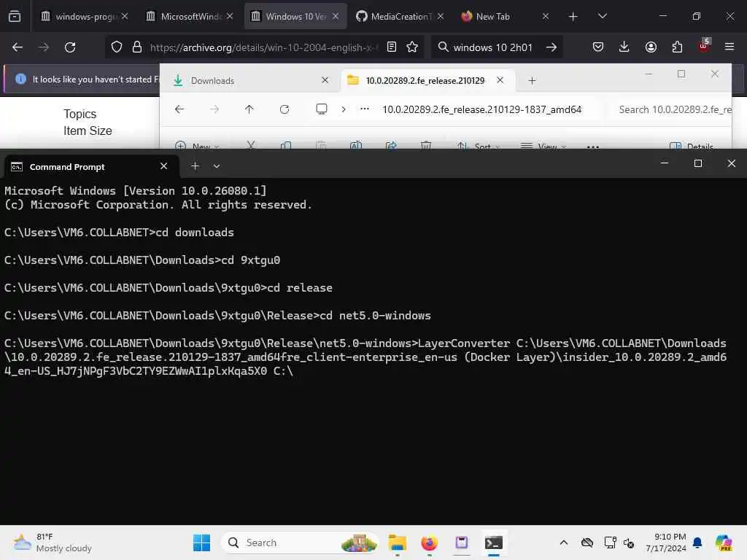The height and width of the screenshot is (560, 747).
Task: Bookmark this page with star icon
Action: [412, 47]
